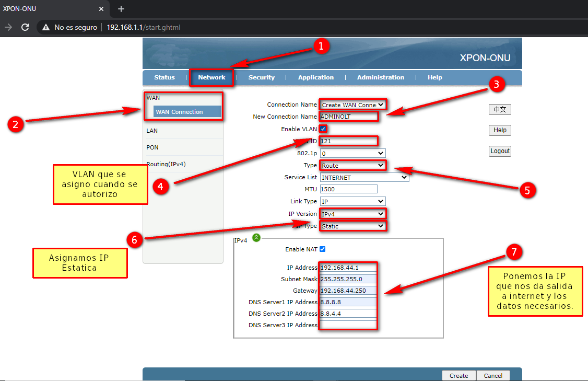Go to the Status tab
Image resolution: width=588 pixels, height=381 pixels.
(x=164, y=77)
